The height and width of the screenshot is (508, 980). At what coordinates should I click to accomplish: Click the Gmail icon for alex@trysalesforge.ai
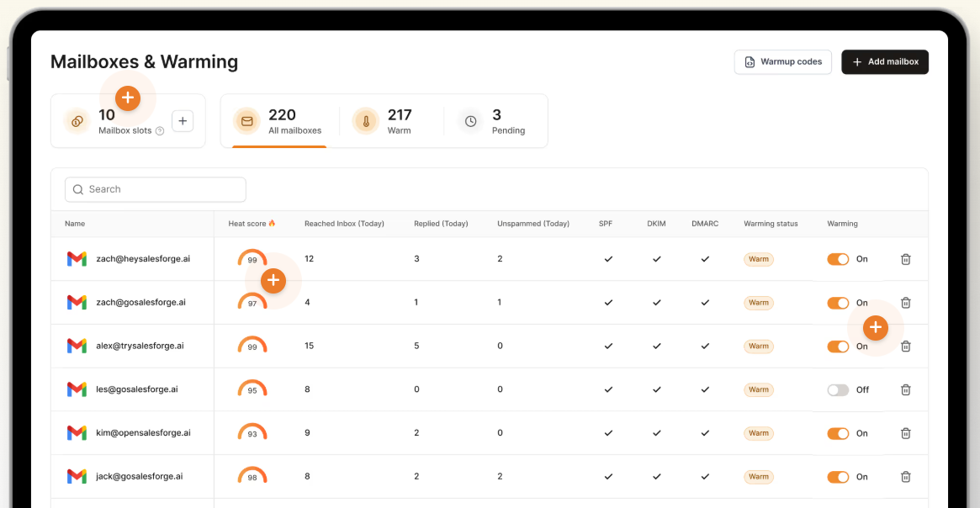tap(77, 346)
